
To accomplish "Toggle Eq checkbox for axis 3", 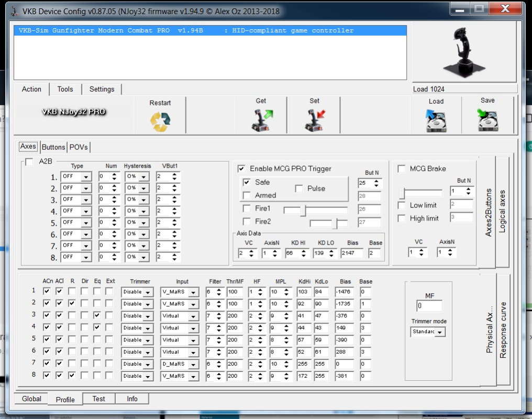I will coord(97,315).
